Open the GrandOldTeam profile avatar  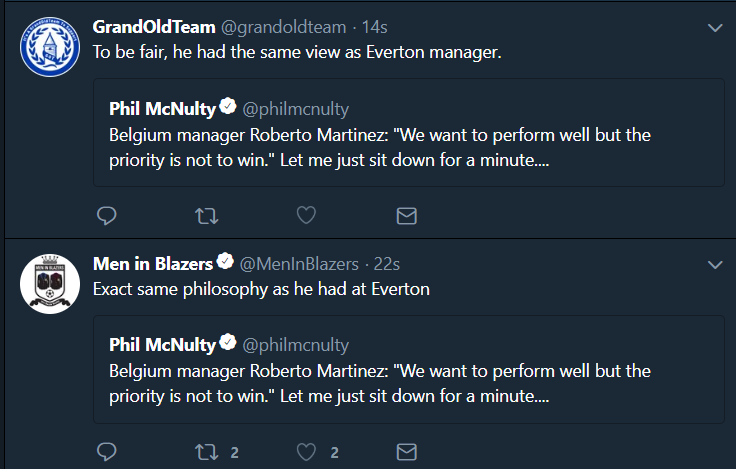click(50, 47)
